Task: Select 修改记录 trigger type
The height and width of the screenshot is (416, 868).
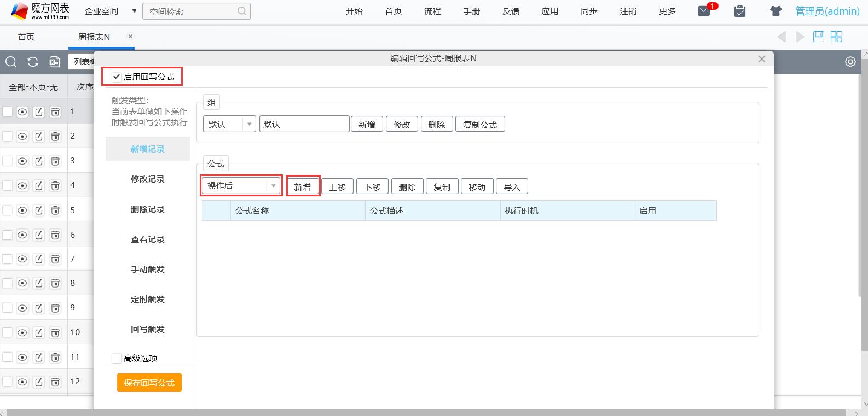Action: [x=148, y=179]
